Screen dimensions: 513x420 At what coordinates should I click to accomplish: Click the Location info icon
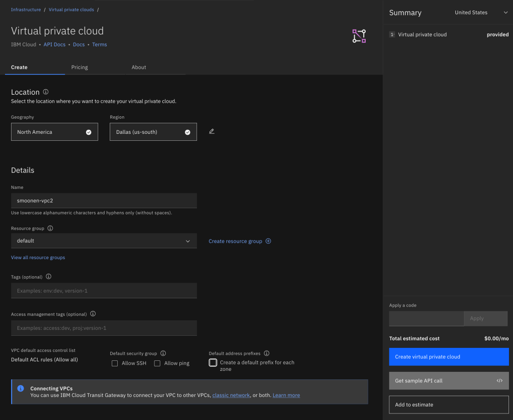(46, 92)
